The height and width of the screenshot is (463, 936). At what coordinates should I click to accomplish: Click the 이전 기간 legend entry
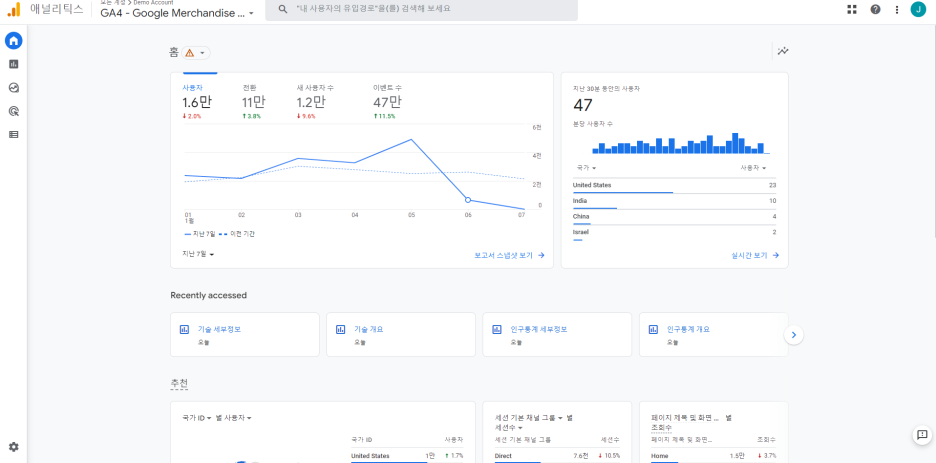point(239,234)
